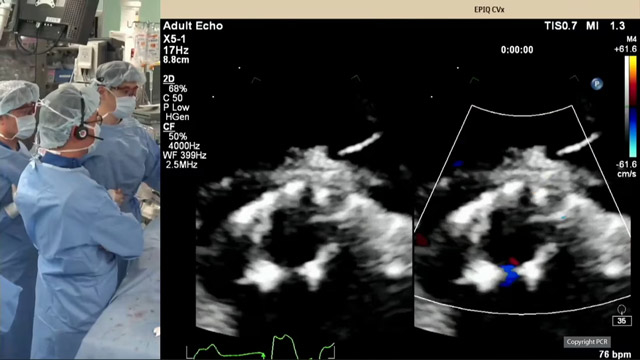
Task: Click the 'M4' color map label
Action: point(631,40)
